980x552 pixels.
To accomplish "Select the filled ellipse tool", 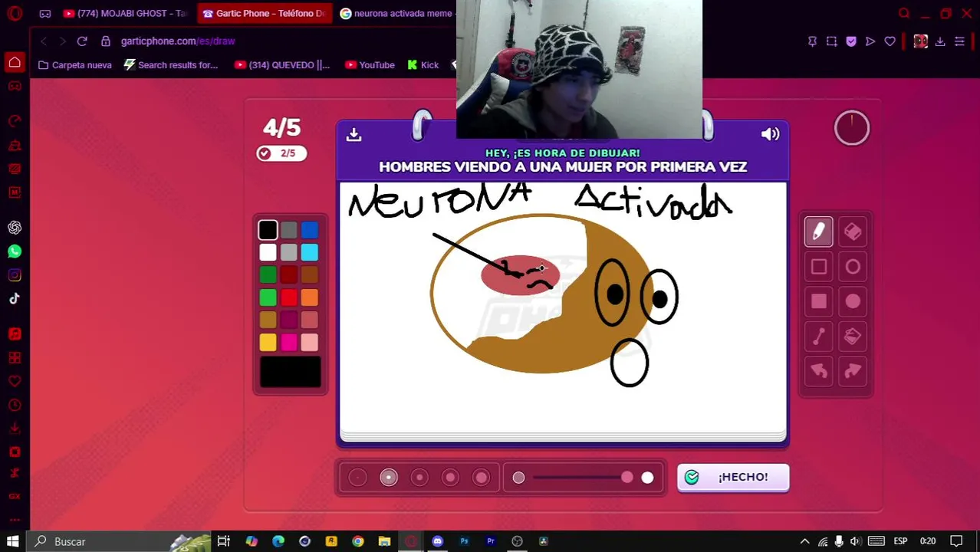I will coord(853,301).
